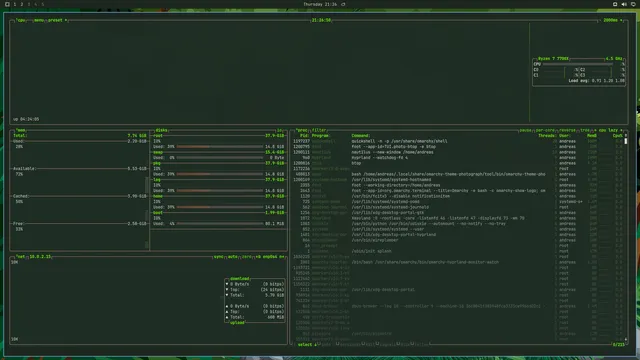The height and width of the screenshot is (360, 640).
Task: Select the /sbin/init splash process row
Action: 458,251
